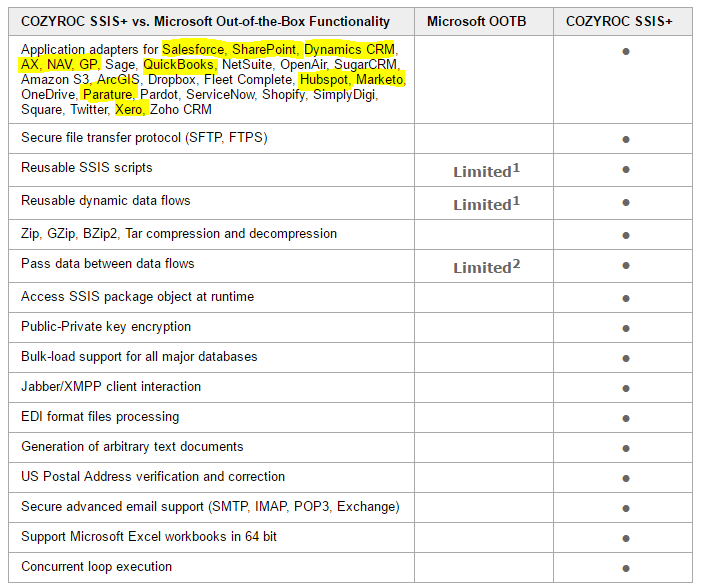
Task: Click 'Support Microsoft Excel workbooks in 64 bit' text
Action: click(149, 537)
